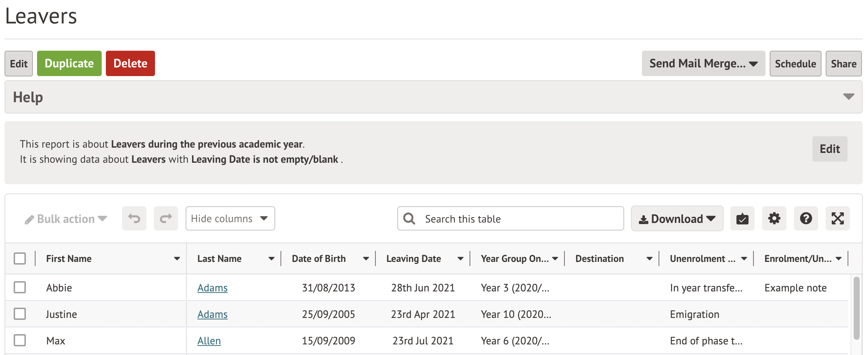The height and width of the screenshot is (355, 868).
Task: Click the Bulk action pencil icon
Action: coord(29,220)
